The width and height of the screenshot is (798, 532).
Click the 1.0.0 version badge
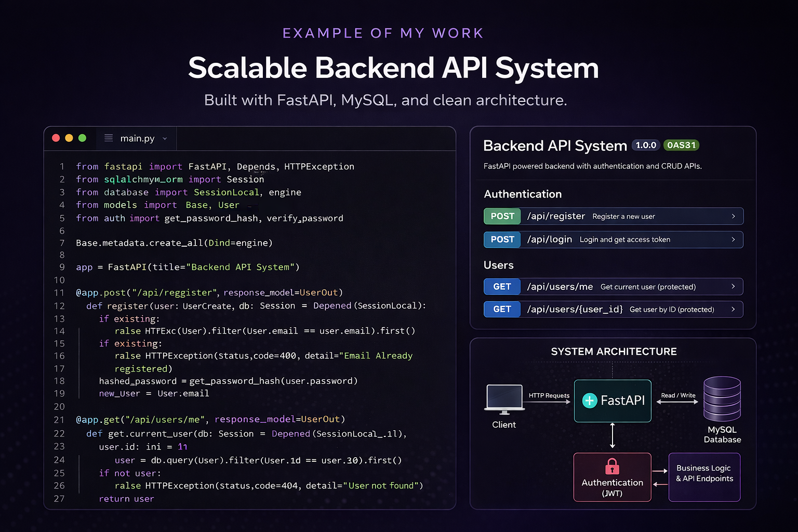646,145
